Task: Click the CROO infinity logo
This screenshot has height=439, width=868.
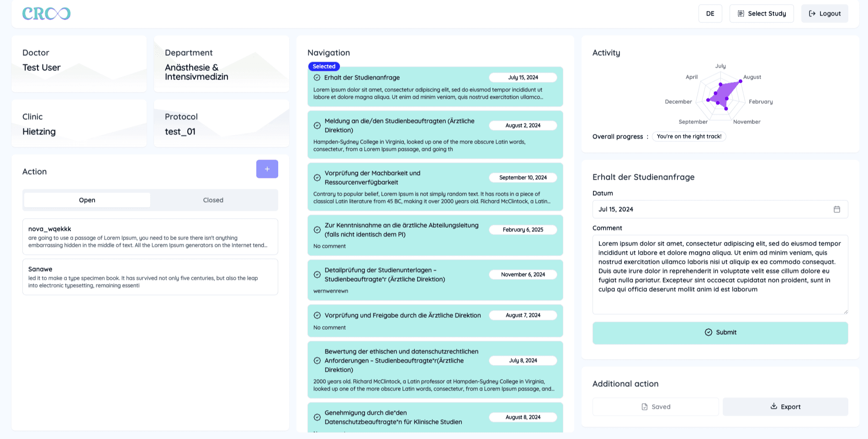Action: click(47, 14)
